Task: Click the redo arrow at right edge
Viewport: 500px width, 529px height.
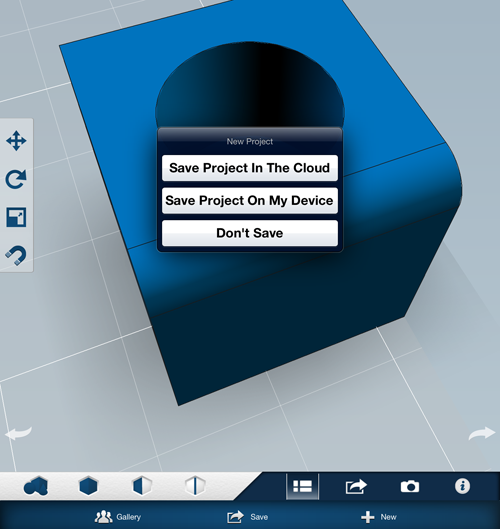Action: click(482, 433)
